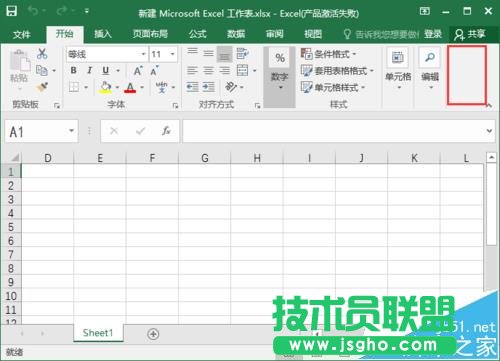
Task: Click the 粘贴 paste button
Action: click(19, 69)
